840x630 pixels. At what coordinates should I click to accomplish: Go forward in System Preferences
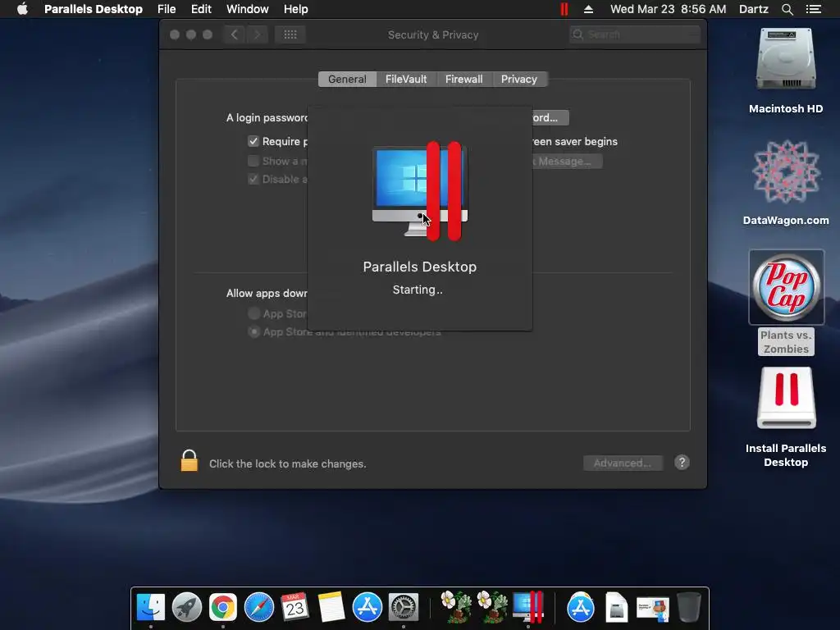point(257,34)
